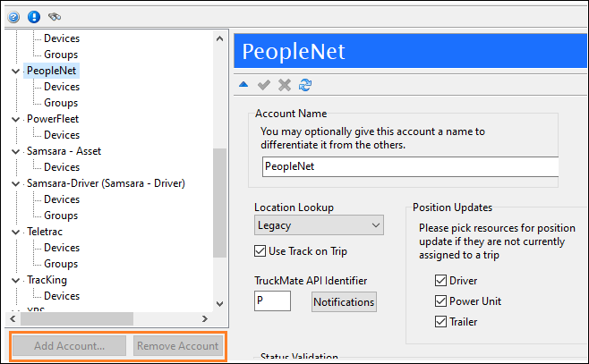589x364 pixels.
Task: Click the help question mark icon
Action: 13,16
